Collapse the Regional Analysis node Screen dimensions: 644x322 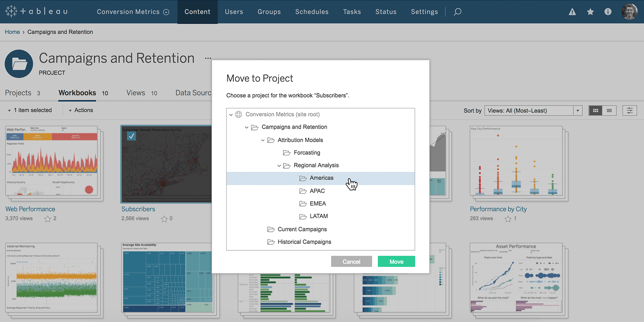(x=279, y=165)
